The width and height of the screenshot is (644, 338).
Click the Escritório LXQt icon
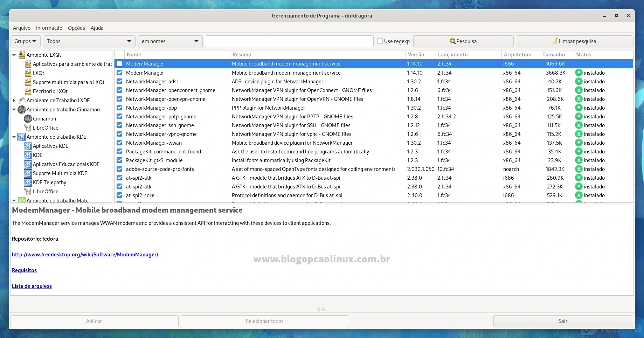tap(28, 91)
